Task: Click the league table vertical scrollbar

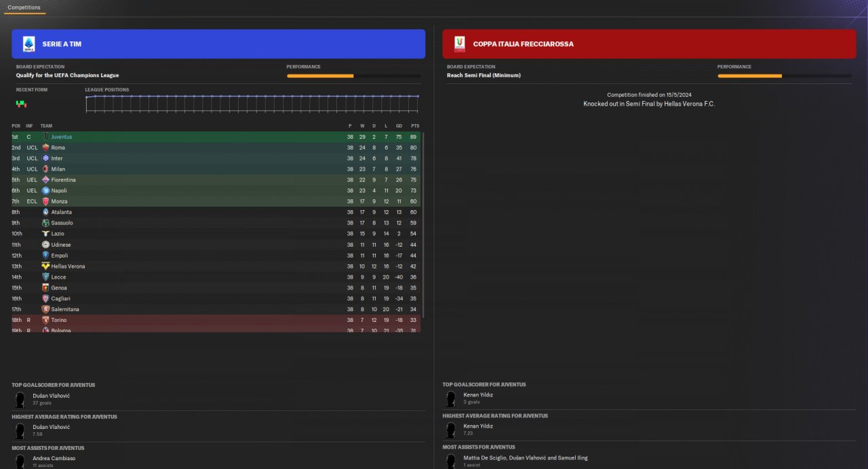Action: tap(423, 225)
